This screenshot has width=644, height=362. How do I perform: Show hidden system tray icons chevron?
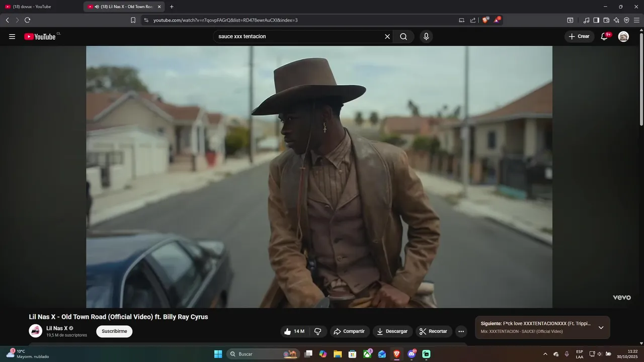pyautogui.click(x=545, y=354)
